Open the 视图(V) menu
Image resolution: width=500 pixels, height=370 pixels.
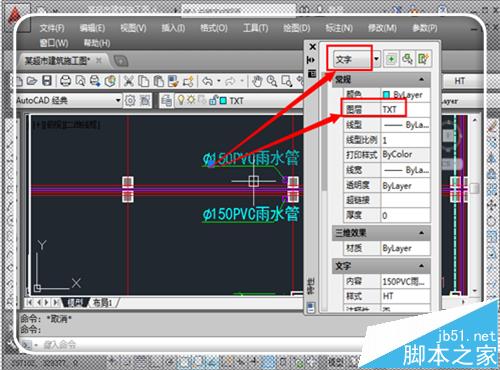[133, 28]
